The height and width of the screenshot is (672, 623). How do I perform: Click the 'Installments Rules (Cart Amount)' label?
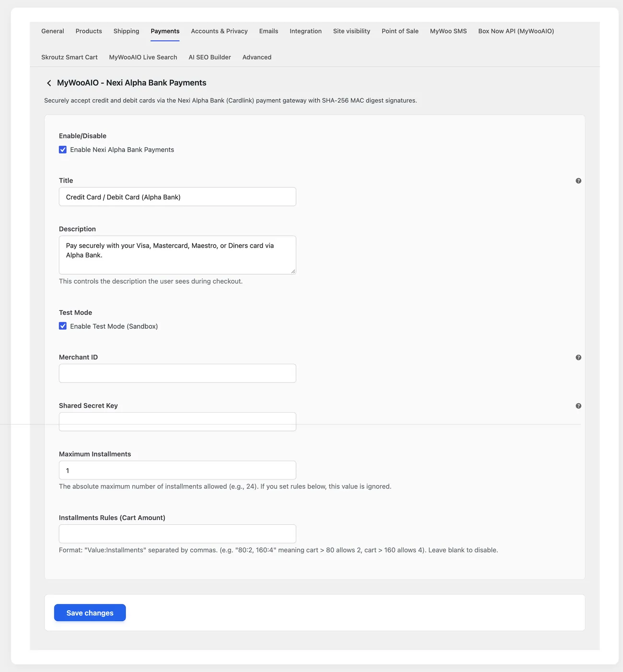pyautogui.click(x=112, y=518)
